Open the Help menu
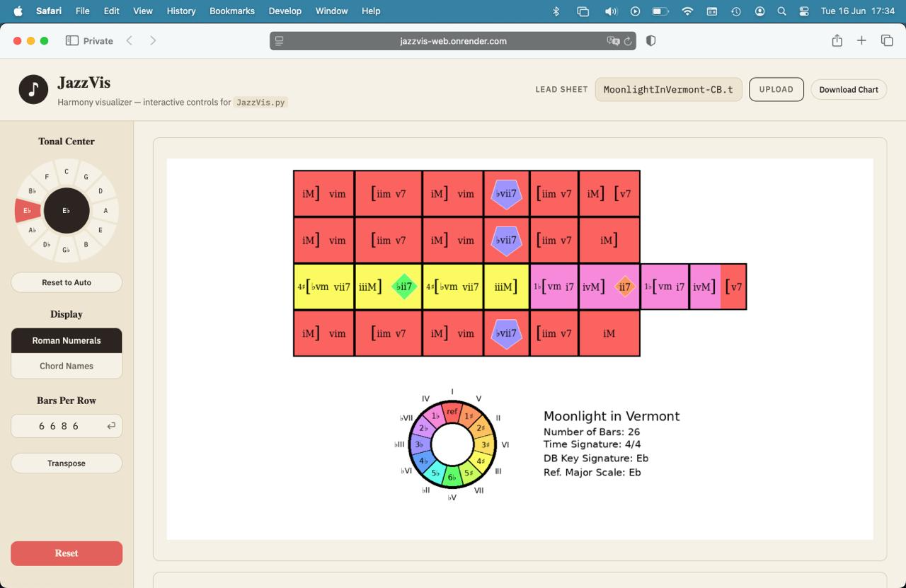 (x=371, y=11)
